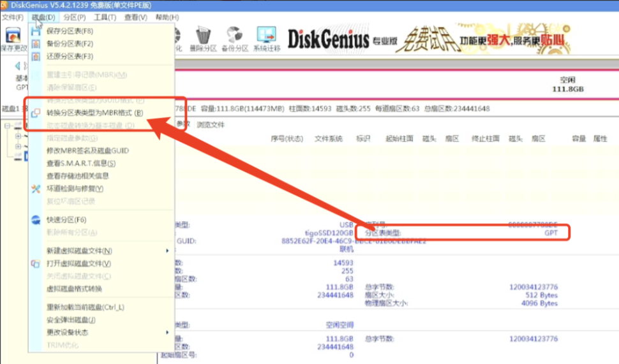This screenshot has width=619, height=364.
Task: Click the 4096 Bytes physical sector value
Action: 539,303
